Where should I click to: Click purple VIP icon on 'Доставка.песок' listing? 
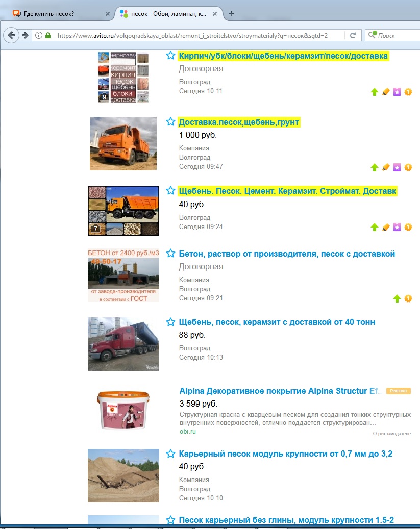click(x=397, y=167)
